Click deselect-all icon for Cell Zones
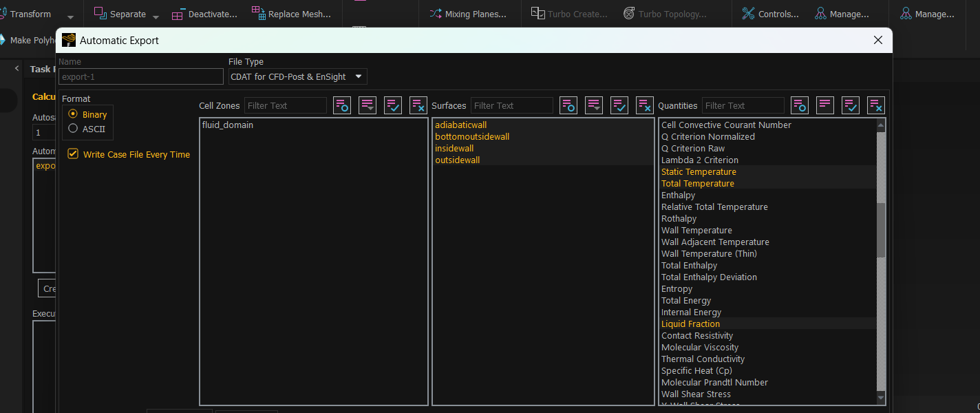Image resolution: width=980 pixels, height=413 pixels. coord(418,105)
